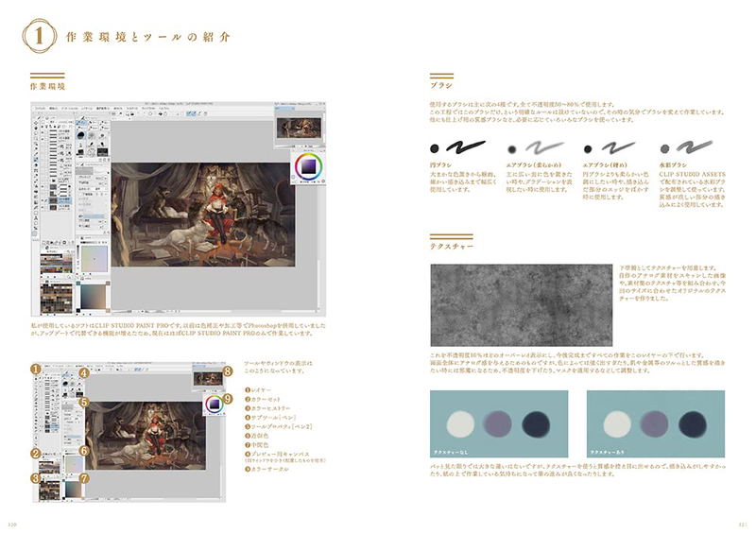This screenshot has width=756, height=534.
Task: Choose the soft airbrush tip next to the round brush in the larger screenshot
Action: click(92, 135)
